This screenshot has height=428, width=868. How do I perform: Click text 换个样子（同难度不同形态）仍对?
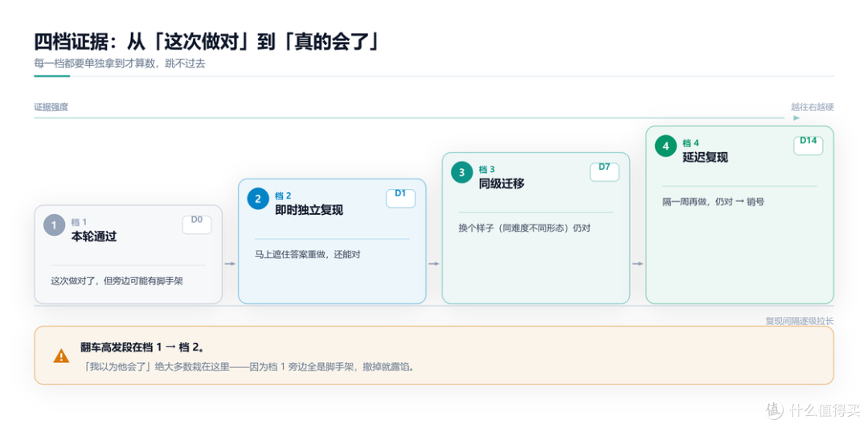click(x=525, y=228)
